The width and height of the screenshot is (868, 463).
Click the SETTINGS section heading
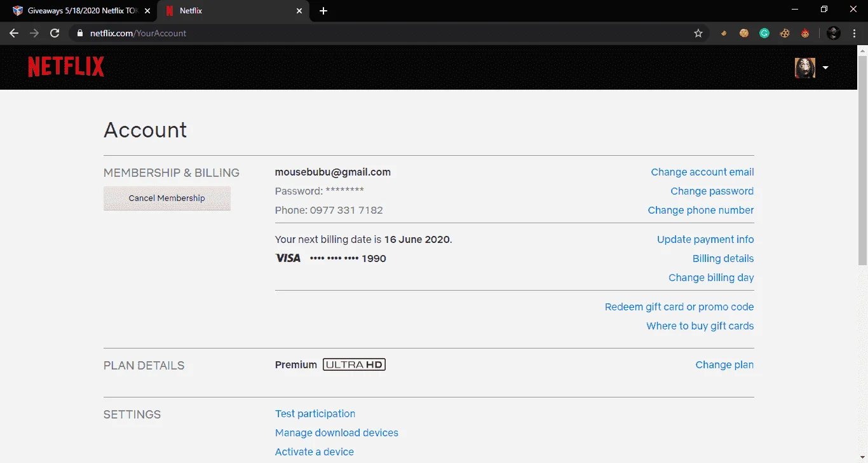(132, 415)
